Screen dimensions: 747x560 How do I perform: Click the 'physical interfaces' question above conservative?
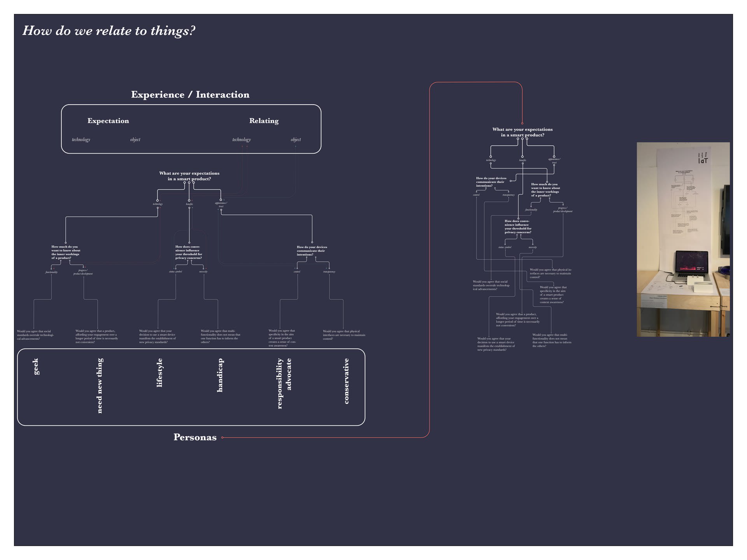pos(344,335)
